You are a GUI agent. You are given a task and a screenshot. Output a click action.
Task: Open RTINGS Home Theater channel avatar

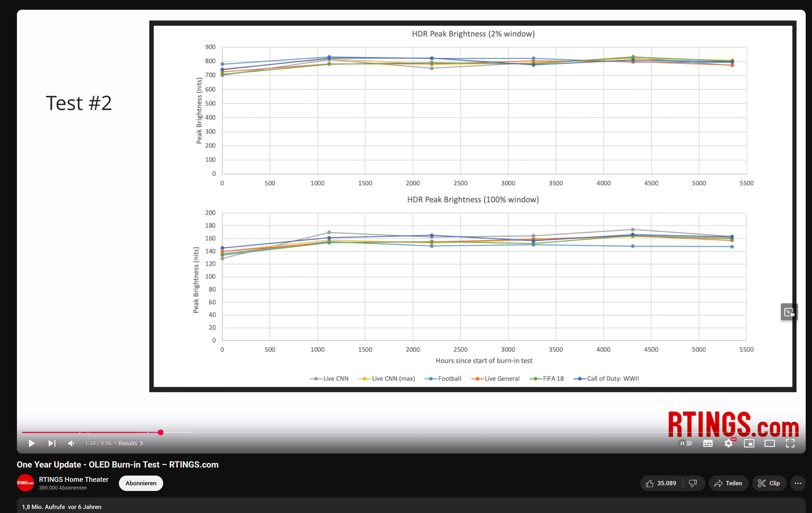coord(25,483)
